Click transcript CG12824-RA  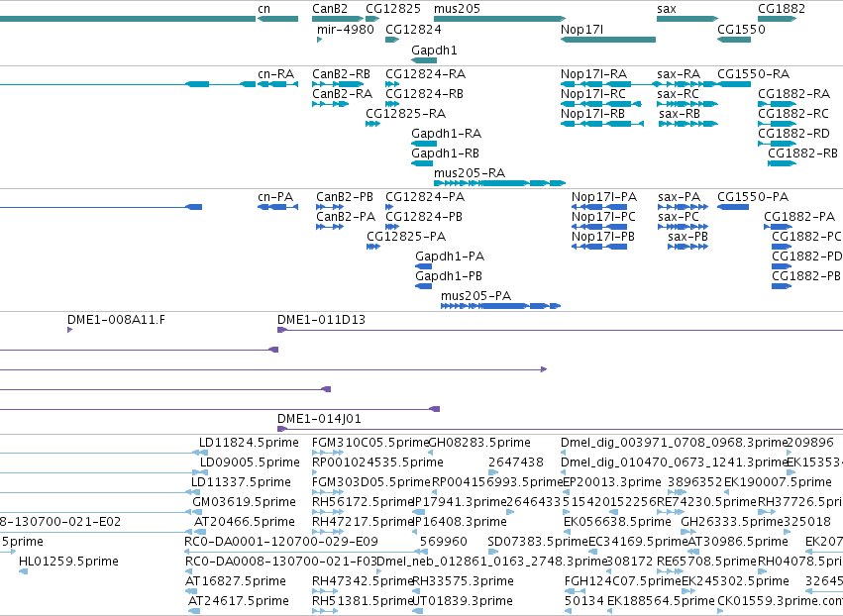[425, 73]
